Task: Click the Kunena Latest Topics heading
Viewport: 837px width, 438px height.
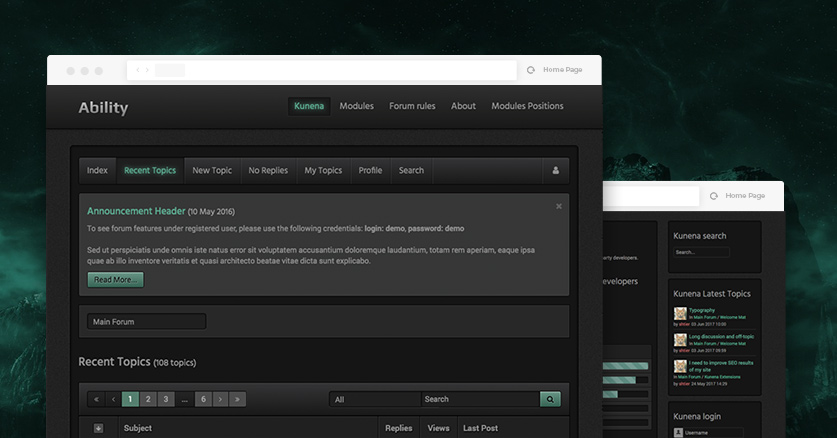Action: (x=712, y=294)
